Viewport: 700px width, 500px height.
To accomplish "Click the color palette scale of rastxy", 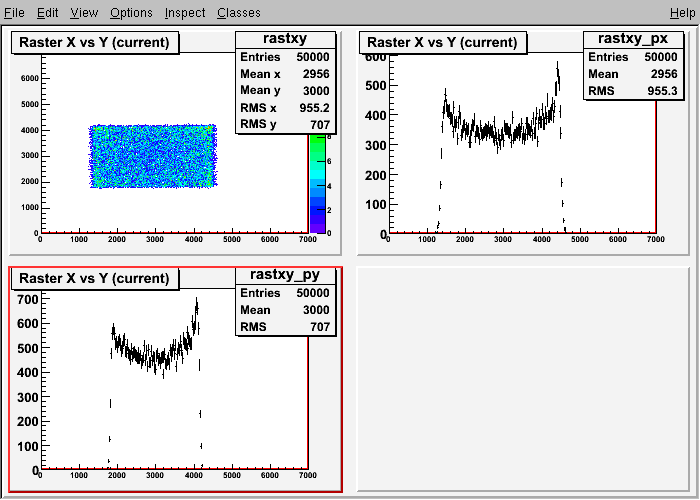I will (317, 183).
